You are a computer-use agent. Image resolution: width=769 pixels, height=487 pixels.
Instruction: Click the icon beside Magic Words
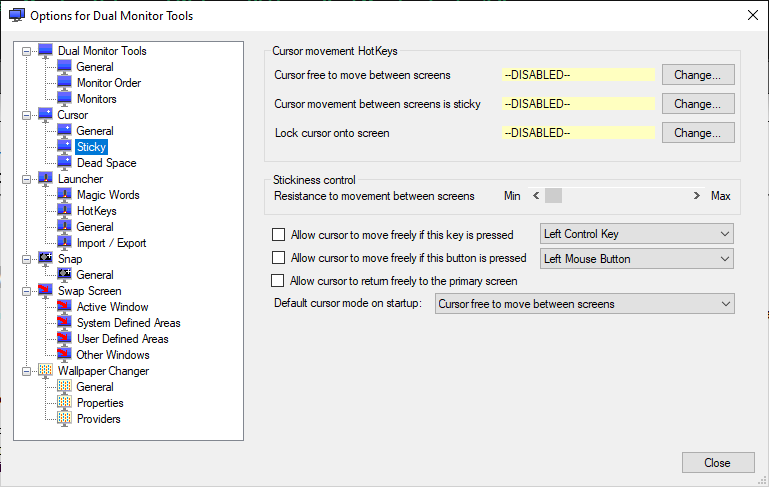[x=64, y=195]
